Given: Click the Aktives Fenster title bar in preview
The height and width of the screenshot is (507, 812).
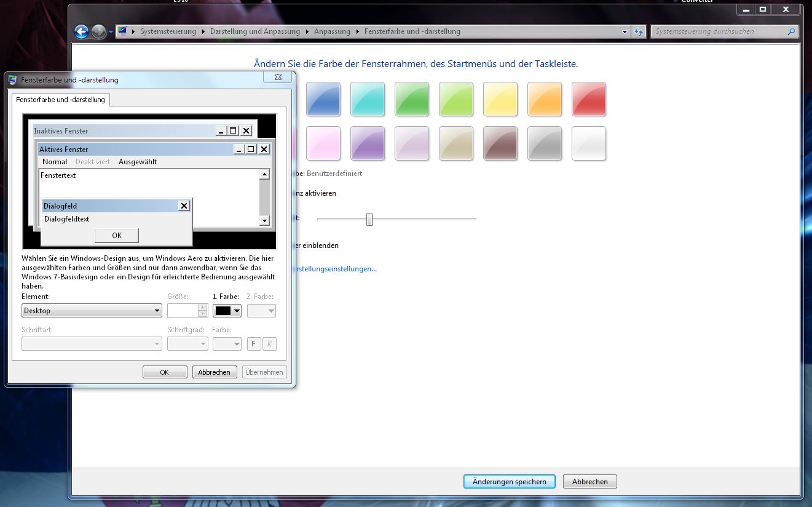Looking at the screenshot, I should coord(154,149).
